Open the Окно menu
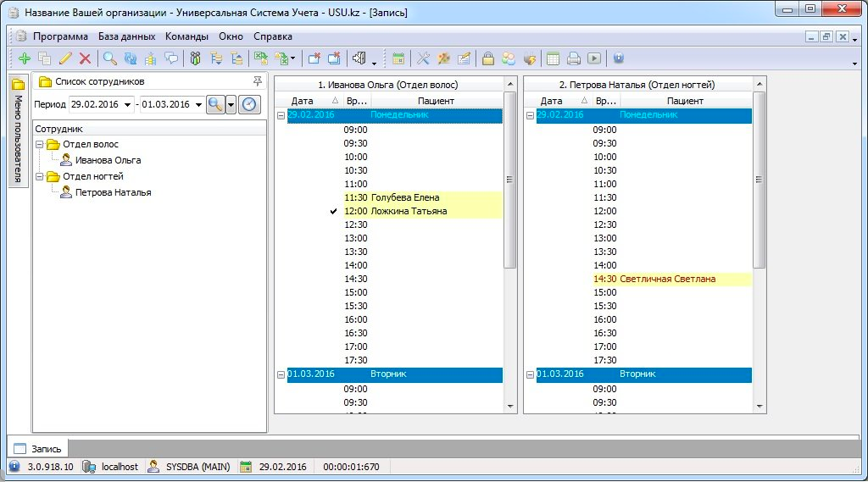Image resolution: width=868 pixels, height=482 pixels. (x=231, y=36)
